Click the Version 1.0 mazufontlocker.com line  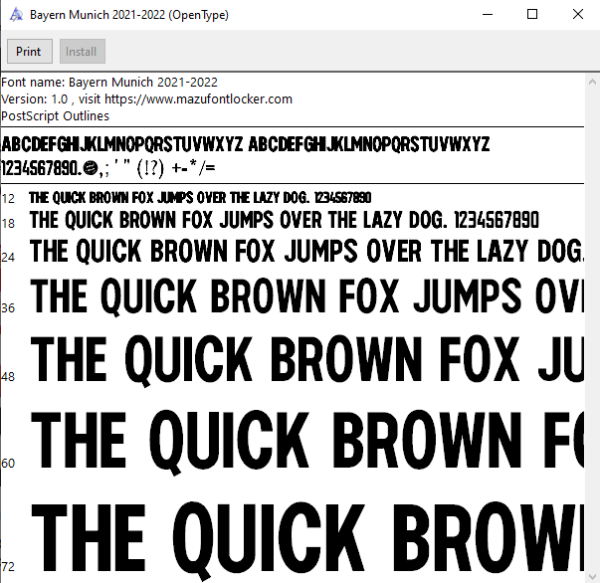[147, 99]
